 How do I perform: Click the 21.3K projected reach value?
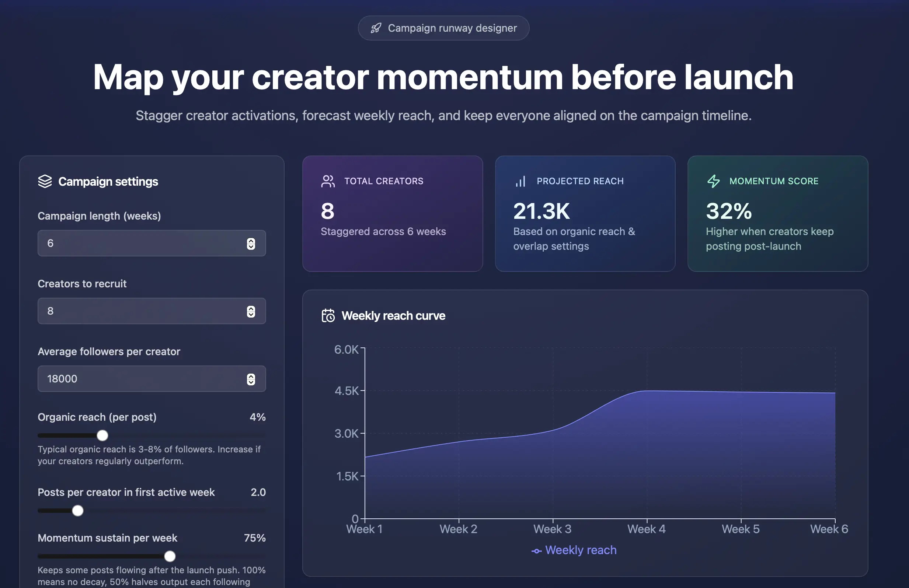pos(541,211)
